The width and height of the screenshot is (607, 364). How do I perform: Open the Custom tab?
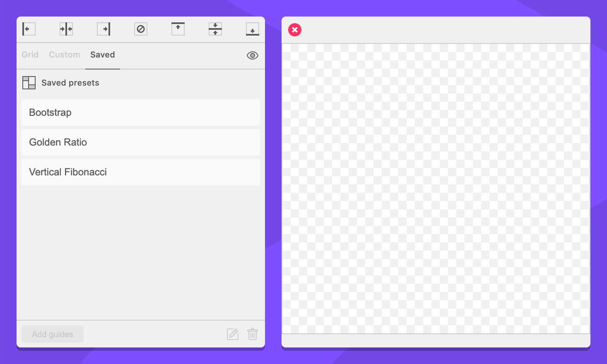click(64, 55)
